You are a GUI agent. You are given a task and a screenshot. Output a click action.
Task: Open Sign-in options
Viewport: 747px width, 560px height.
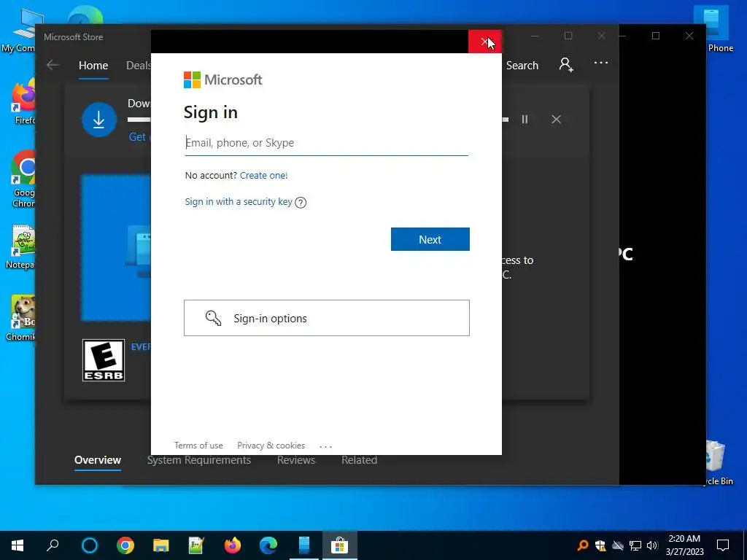click(x=326, y=318)
